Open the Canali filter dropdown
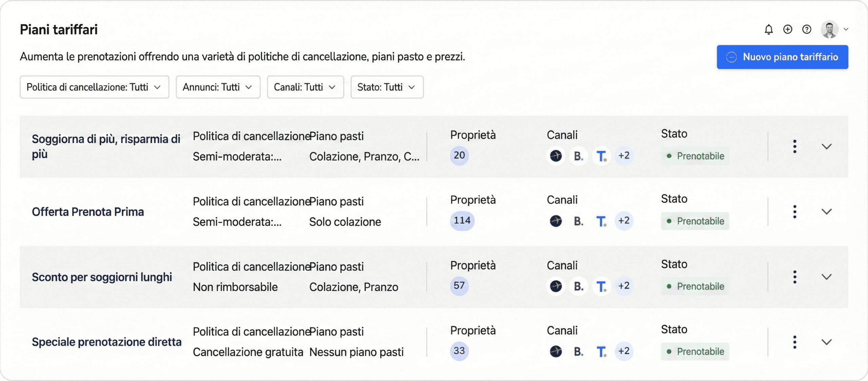Viewport: 868px width, 381px height. (x=305, y=87)
